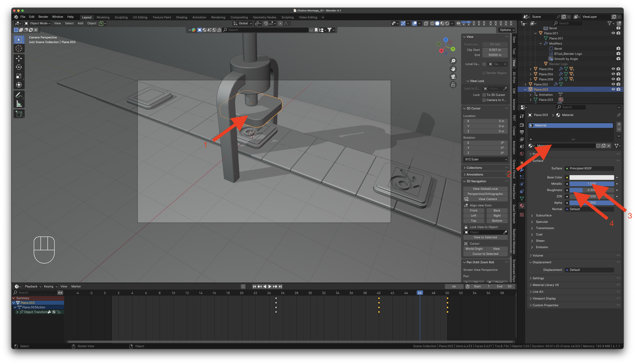Screen dimensions: 635x364
Task: Align view from Top
Action: [x=474, y=221]
